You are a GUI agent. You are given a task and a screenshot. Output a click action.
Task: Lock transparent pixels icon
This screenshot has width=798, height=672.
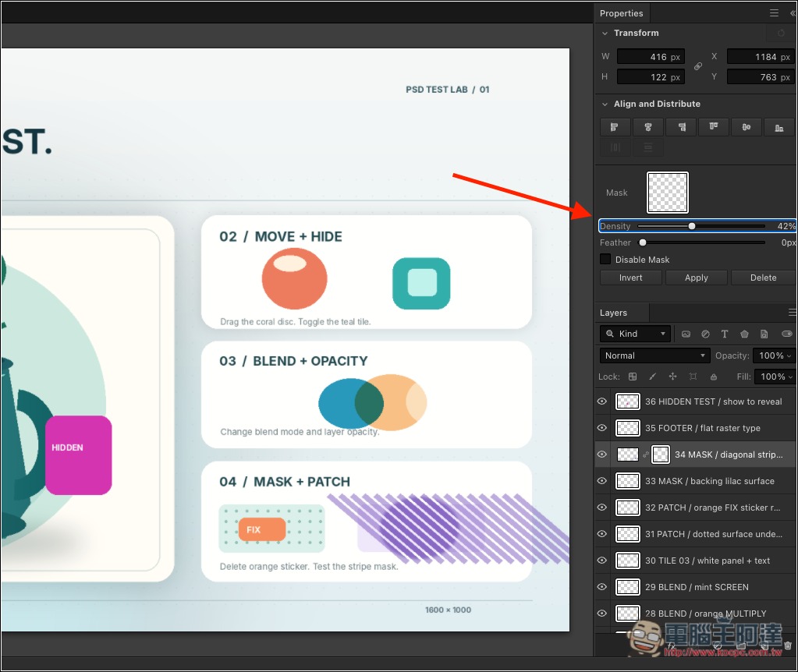[633, 377]
